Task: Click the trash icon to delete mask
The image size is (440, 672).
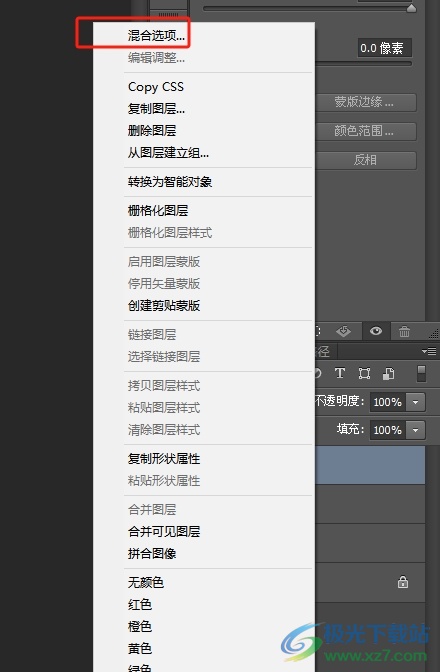Action: (404, 331)
